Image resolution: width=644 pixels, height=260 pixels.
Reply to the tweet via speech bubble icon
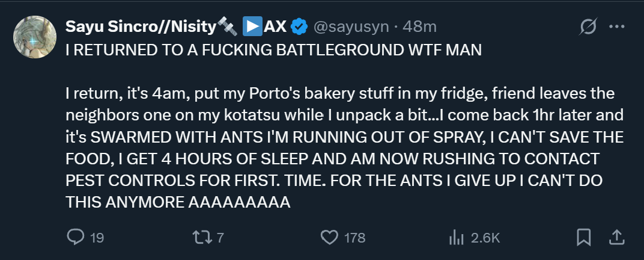tap(74, 238)
